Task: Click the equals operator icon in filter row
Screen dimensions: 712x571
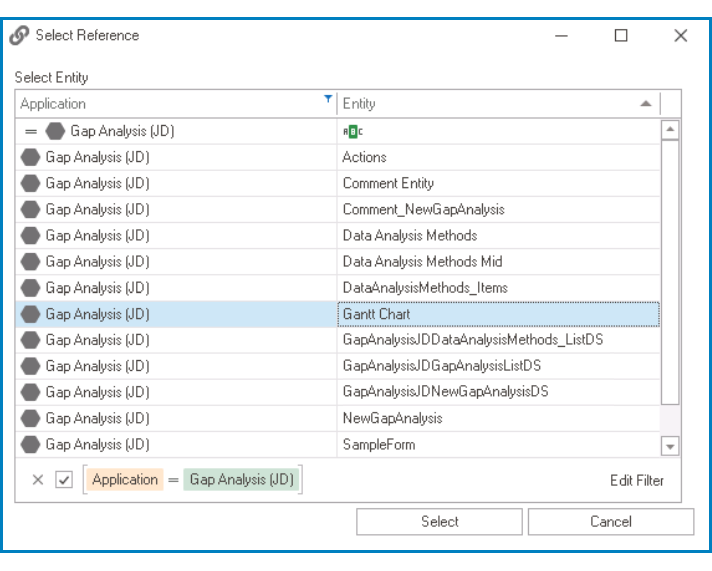Action: tap(31, 131)
